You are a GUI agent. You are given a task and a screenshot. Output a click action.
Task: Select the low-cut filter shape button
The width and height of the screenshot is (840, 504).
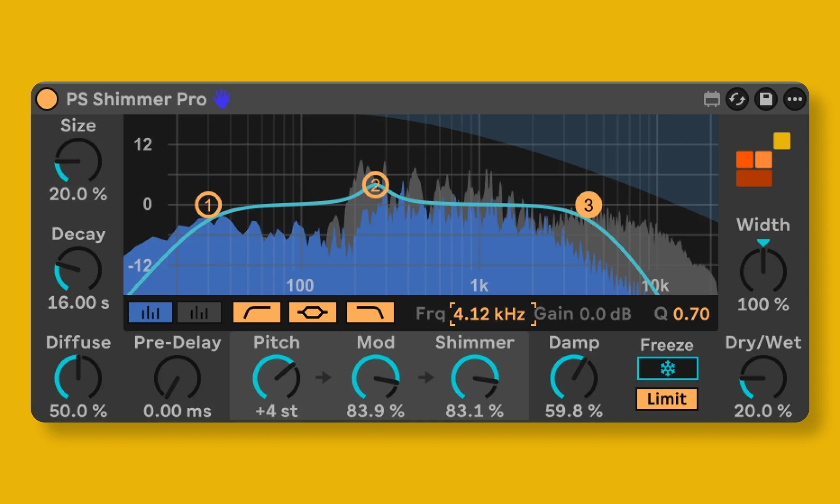click(257, 313)
